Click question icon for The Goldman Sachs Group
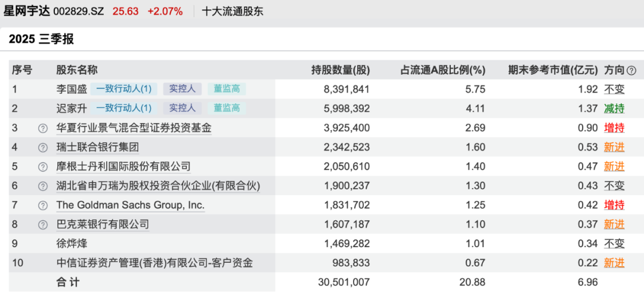The width and height of the screenshot is (644, 292). pos(43,205)
